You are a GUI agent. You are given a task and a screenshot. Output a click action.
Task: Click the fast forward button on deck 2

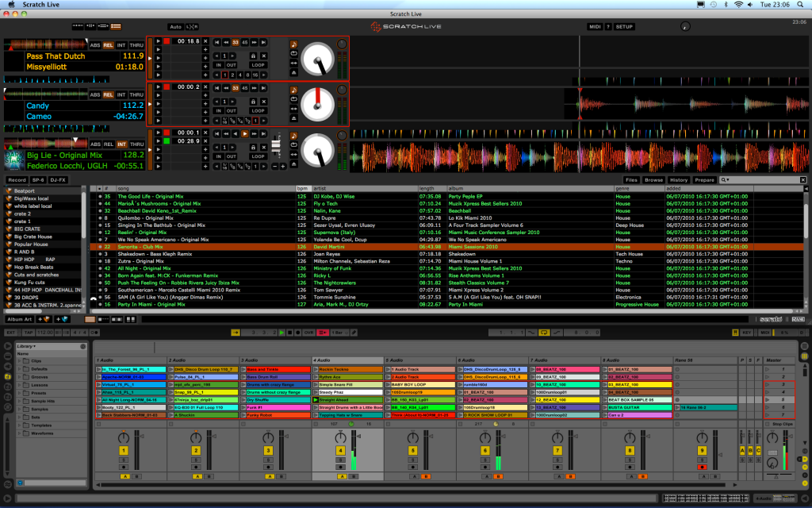pos(255,88)
